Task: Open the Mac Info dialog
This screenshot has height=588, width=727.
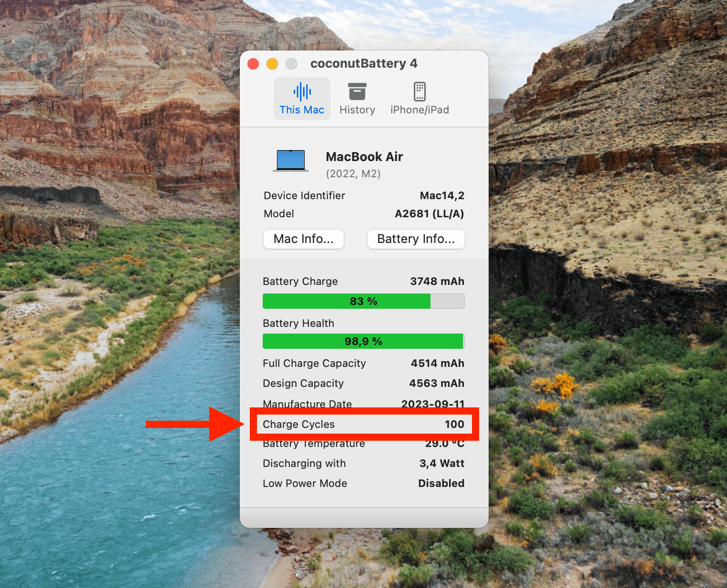Action: click(303, 239)
